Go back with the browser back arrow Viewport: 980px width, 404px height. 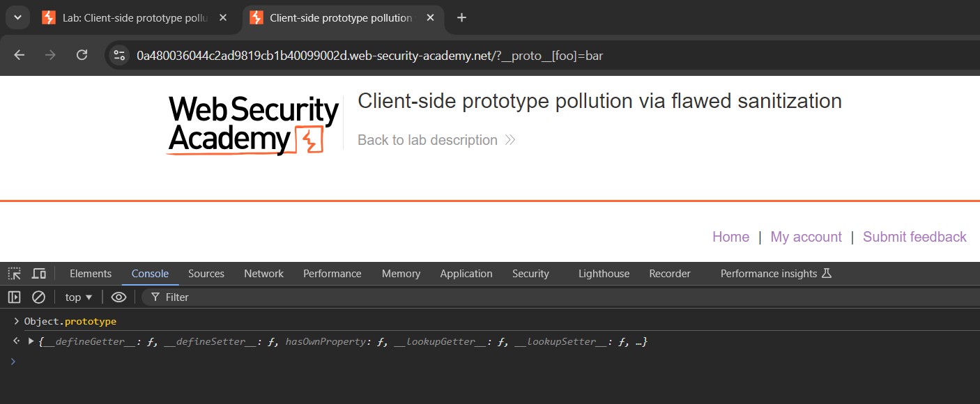point(20,55)
